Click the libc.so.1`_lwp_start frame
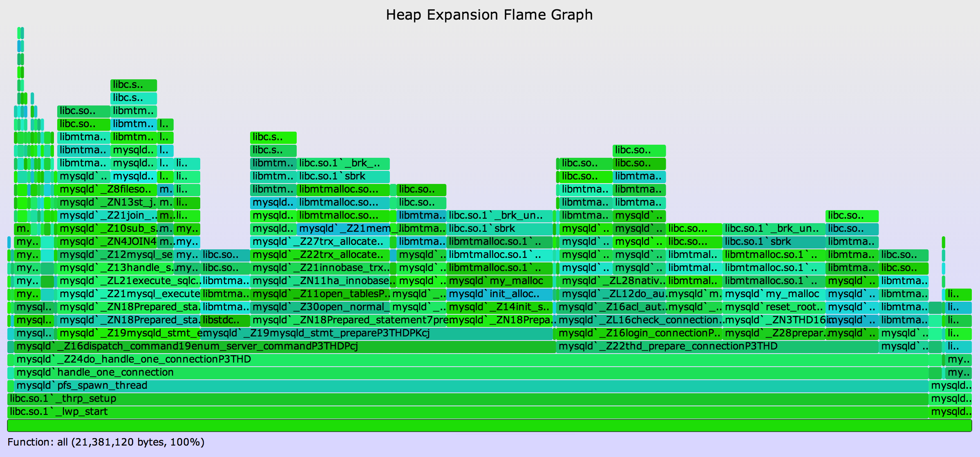Viewport: 980px width, 457px height. (x=468, y=412)
